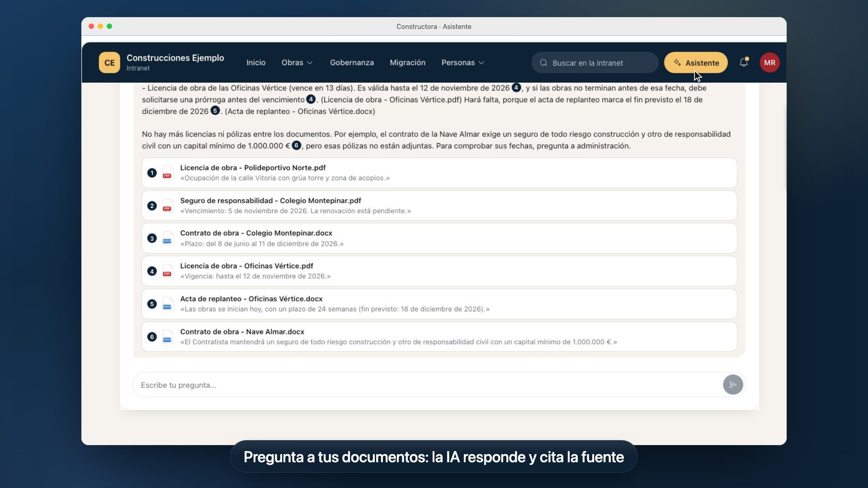This screenshot has height=488, width=868.
Task: Send the question with the arrow button
Action: pos(733,385)
